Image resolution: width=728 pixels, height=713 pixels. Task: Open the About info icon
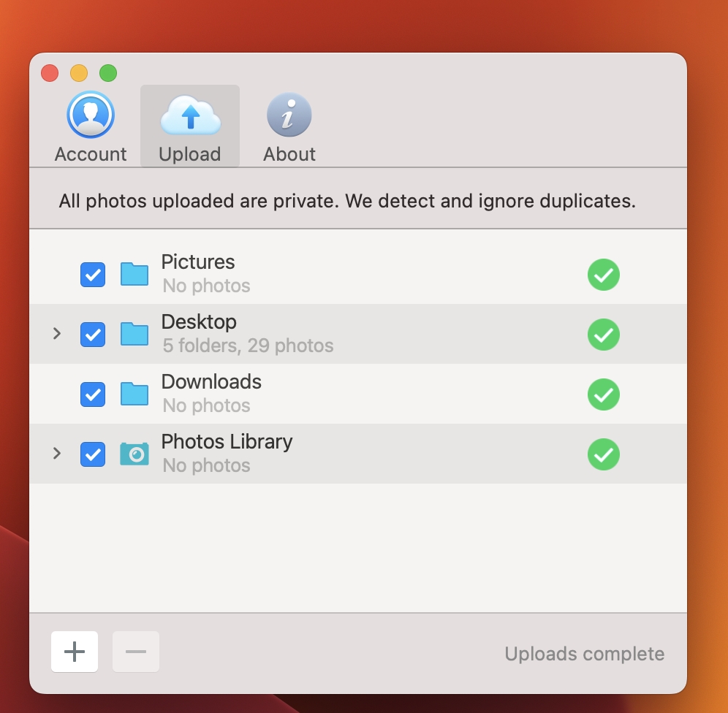(289, 115)
